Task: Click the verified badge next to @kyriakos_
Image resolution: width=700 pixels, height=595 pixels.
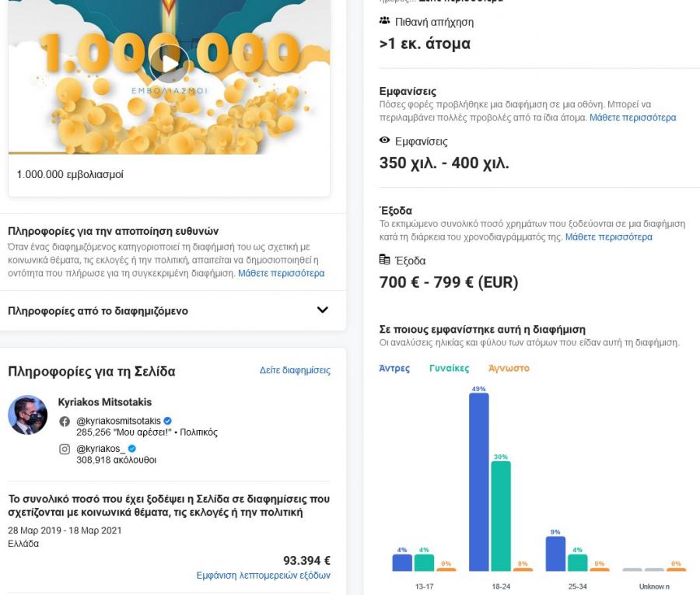Action: pos(132,449)
